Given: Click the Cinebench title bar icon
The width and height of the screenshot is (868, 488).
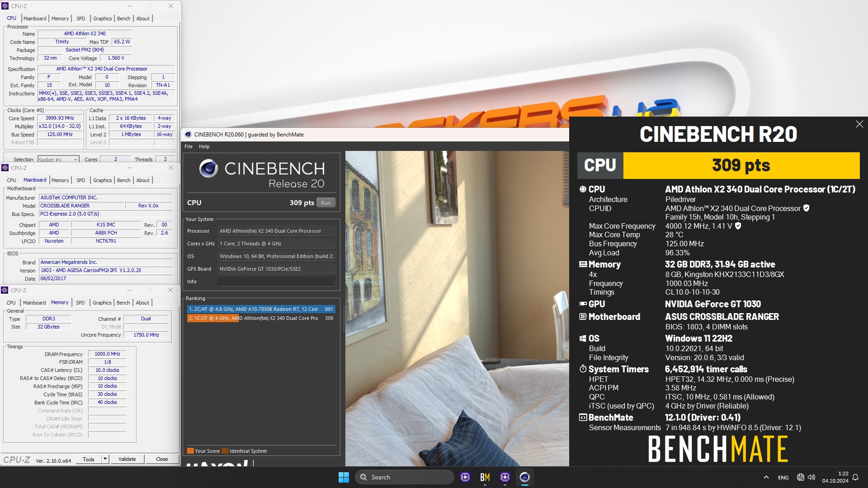Looking at the screenshot, I should pyautogui.click(x=188, y=134).
